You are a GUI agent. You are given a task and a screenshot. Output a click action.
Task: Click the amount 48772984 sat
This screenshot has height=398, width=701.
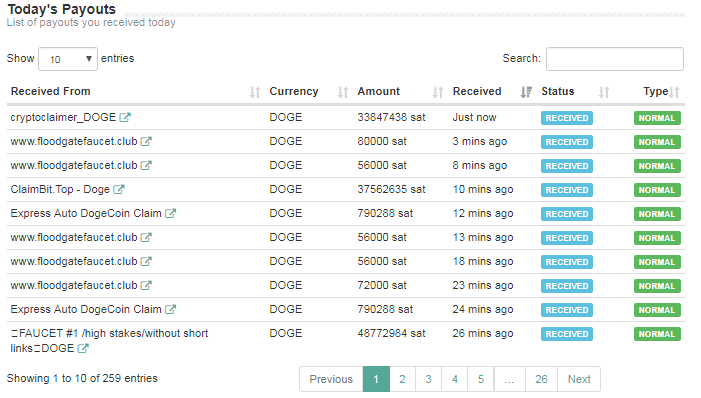pos(391,334)
